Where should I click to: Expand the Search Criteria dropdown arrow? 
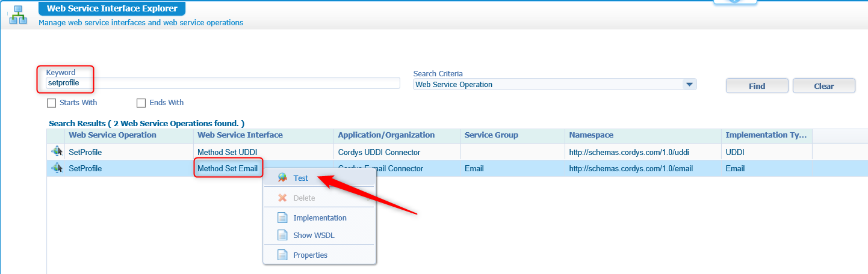pos(689,85)
